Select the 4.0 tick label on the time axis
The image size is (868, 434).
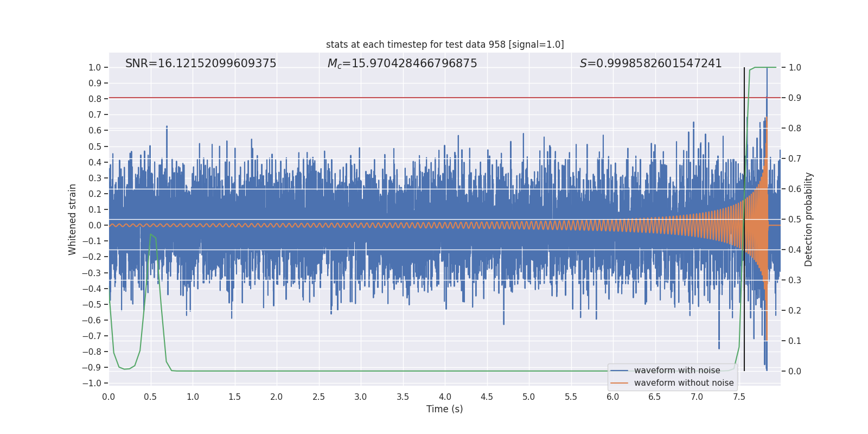[445, 397]
